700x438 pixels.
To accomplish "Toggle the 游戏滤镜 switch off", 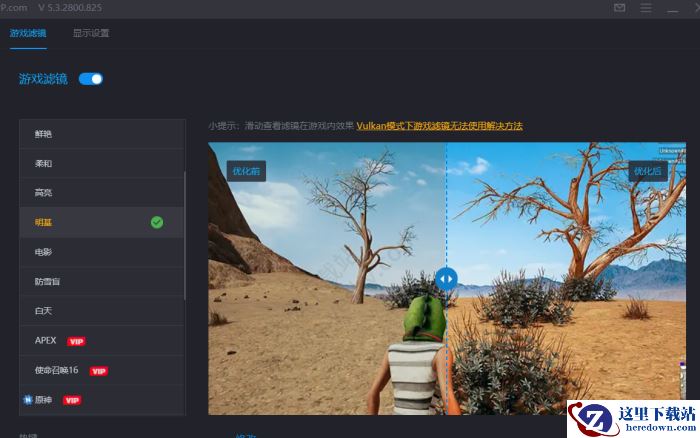I will 91,79.
